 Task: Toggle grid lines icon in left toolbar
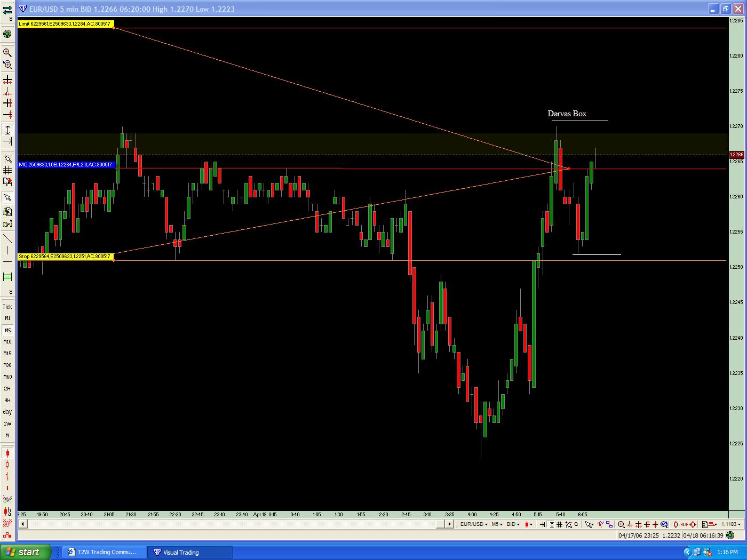point(7,170)
